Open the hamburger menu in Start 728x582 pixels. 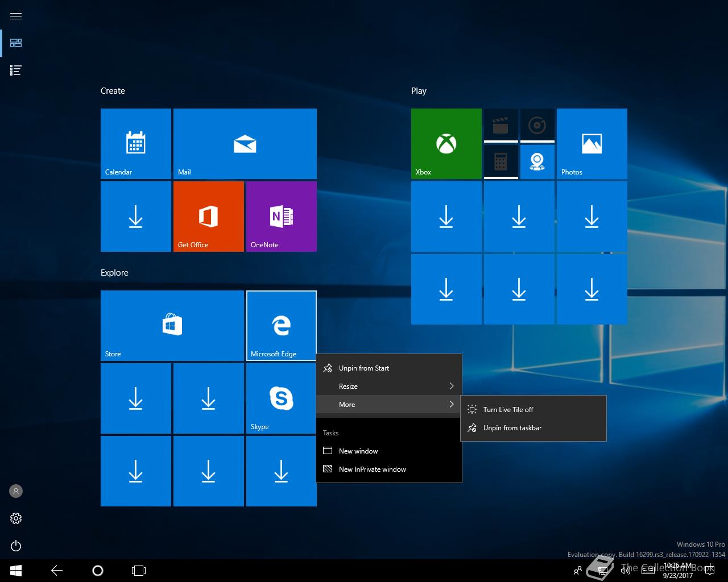click(x=16, y=16)
